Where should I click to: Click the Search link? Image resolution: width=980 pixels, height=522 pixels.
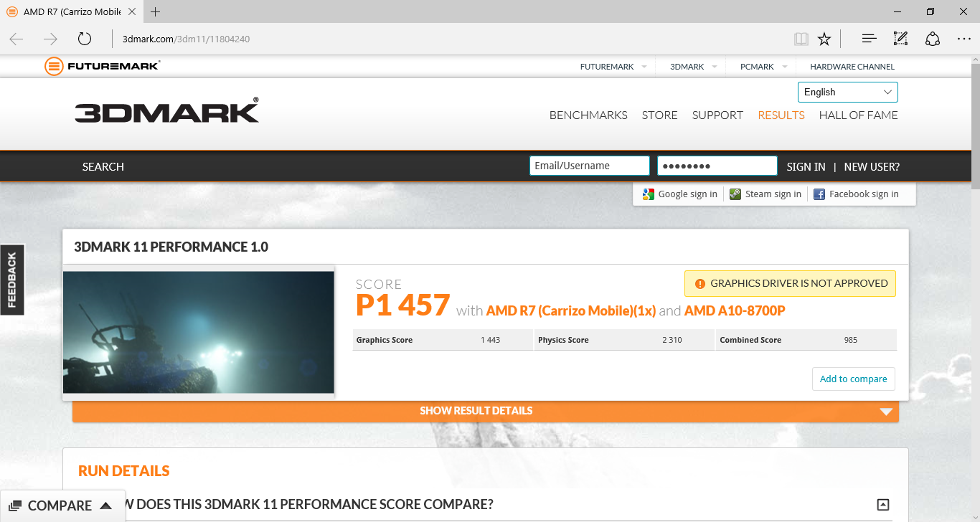103,166
